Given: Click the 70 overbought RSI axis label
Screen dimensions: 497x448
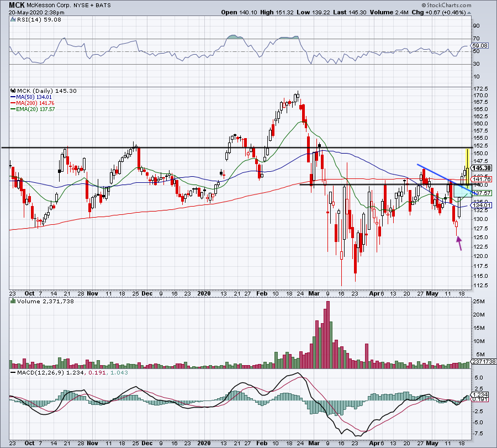Looking at the screenshot, I should click(476, 38).
